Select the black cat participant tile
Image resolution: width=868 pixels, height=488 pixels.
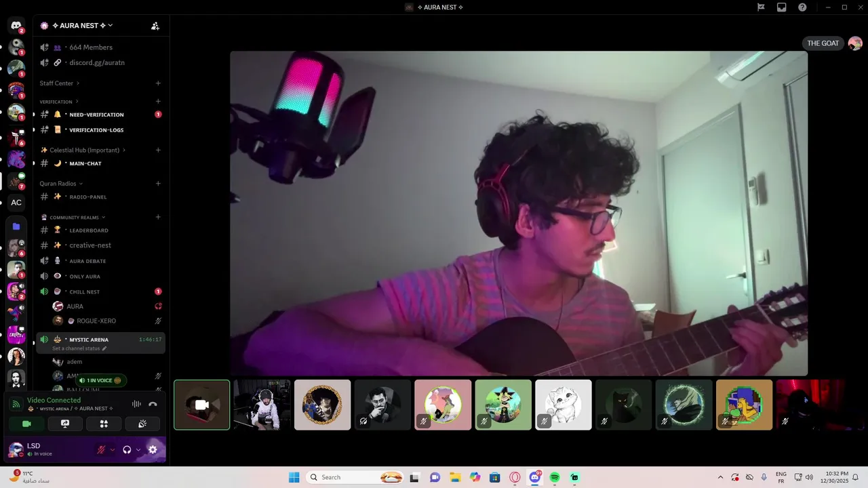(624, 405)
